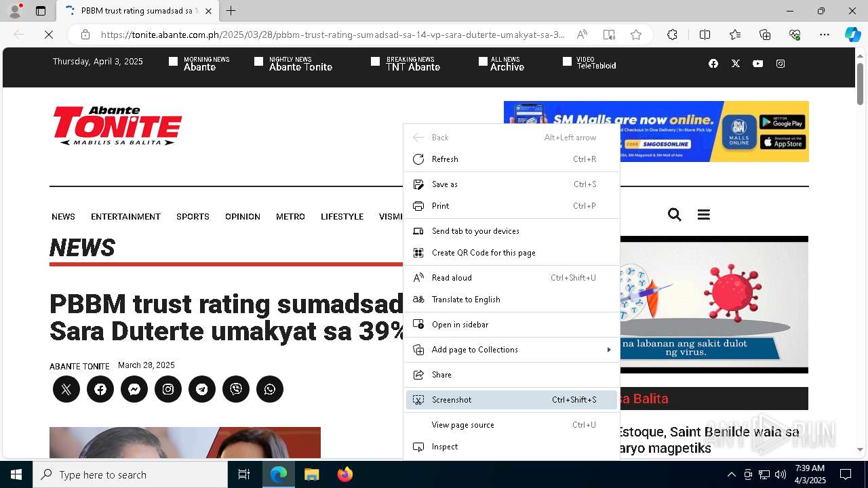Open File Explorer from taskbar
Screen dimensions: 868x488
(x=311, y=474)
